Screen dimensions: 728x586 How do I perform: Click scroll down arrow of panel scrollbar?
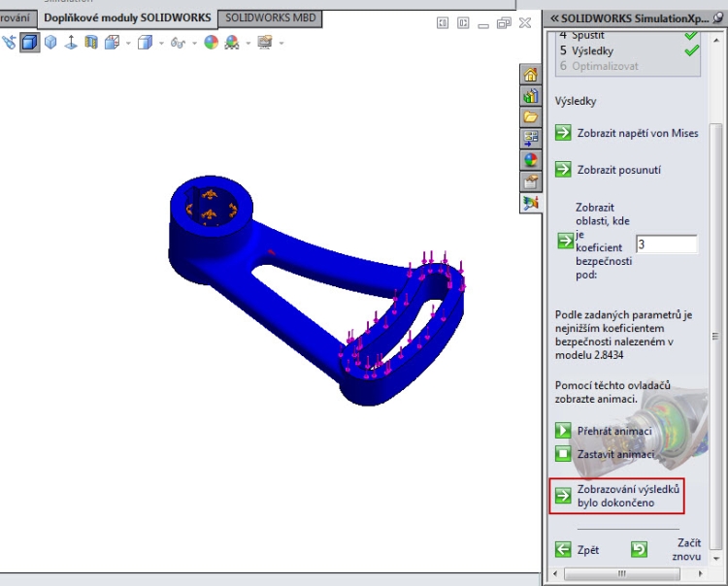[x=716, y=558]
